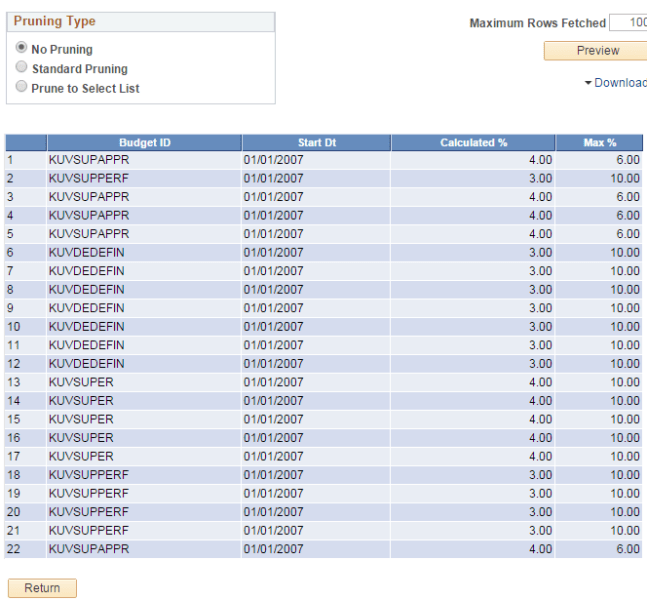Click row number 22 cell
Image resolution: width=647 pixels, height=600 pixels.
[x=25, y=549]
